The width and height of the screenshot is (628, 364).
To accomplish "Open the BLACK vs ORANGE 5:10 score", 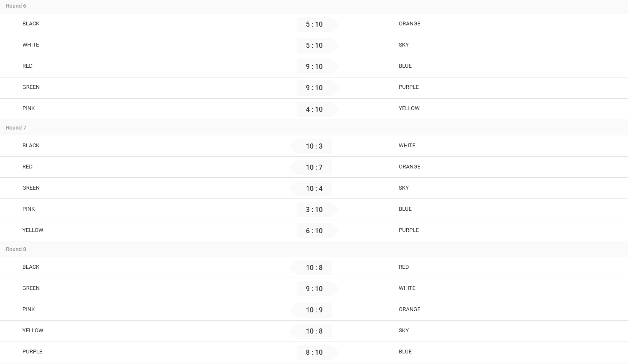I will [x=314, y=24].
